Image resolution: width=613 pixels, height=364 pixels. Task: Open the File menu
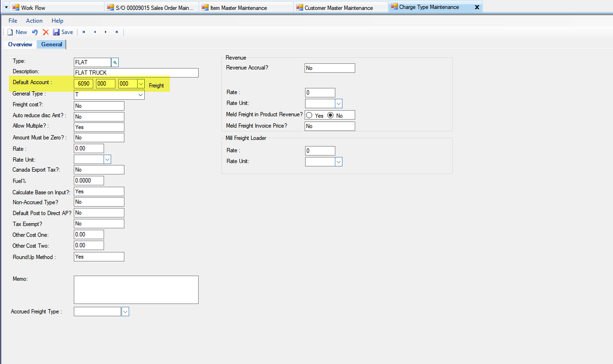point(12,20)
